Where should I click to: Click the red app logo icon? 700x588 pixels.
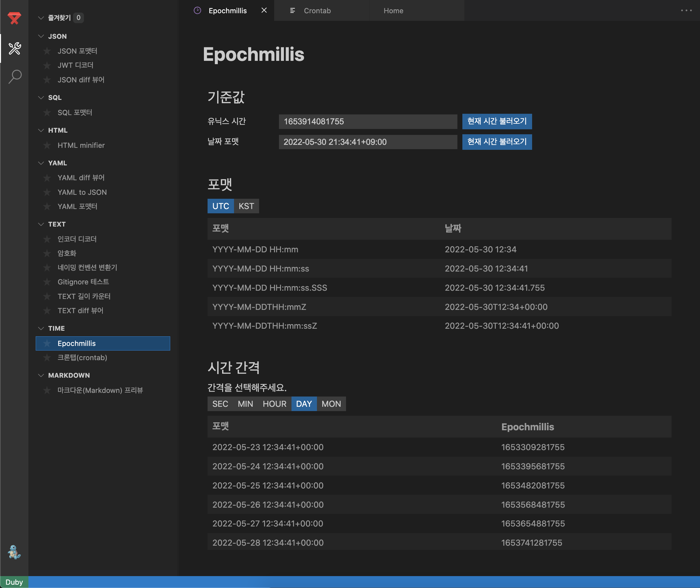point(14,18)
